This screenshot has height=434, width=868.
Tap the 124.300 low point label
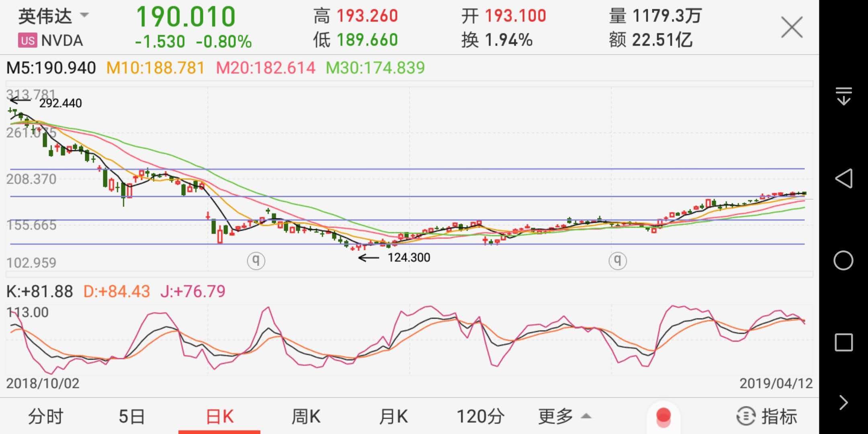[409, 257]
